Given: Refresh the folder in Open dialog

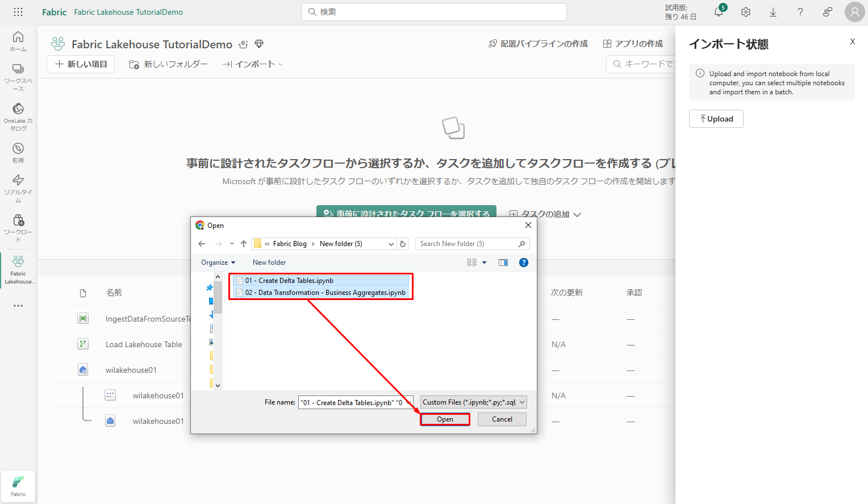Looking at the screenshot, I should (403, 244).
